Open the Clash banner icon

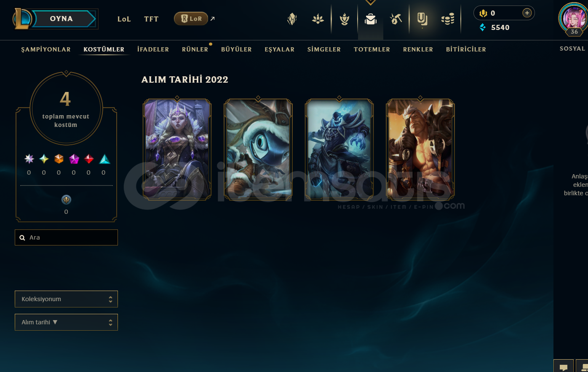[422, 19]
